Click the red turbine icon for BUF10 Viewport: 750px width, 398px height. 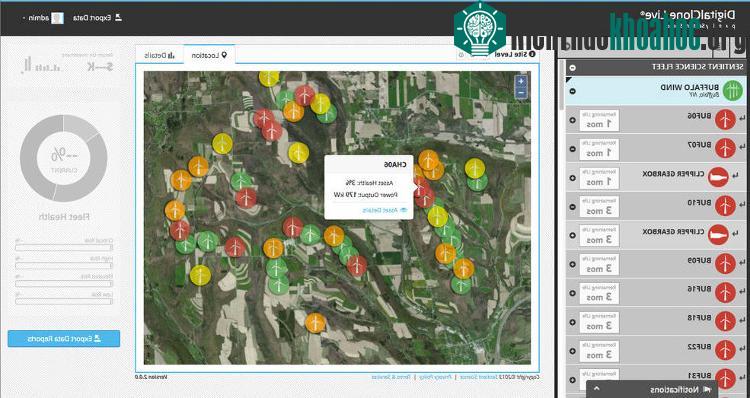coord(725,206)
